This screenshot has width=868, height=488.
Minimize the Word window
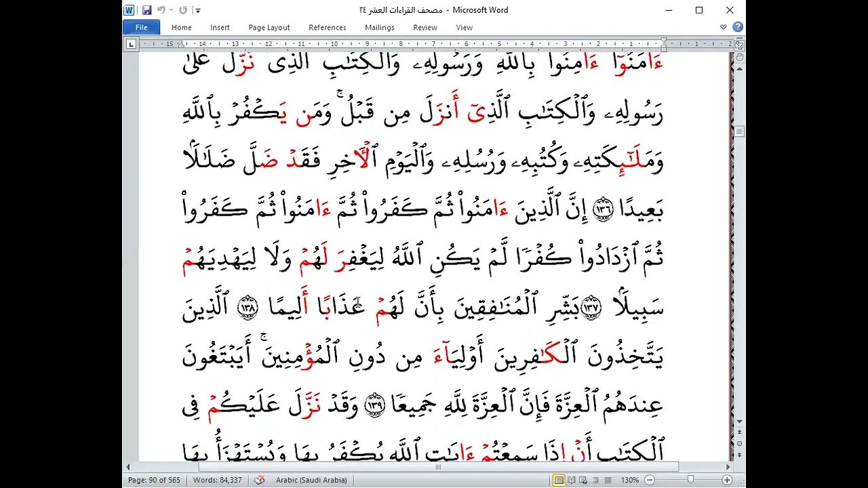click(669, 10)
